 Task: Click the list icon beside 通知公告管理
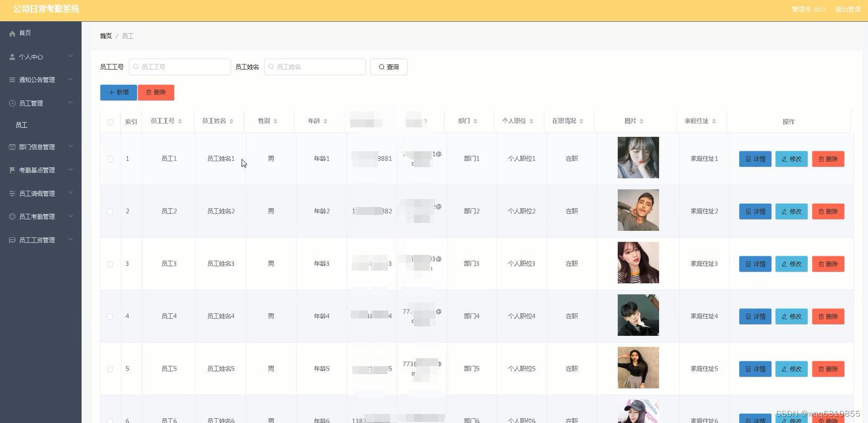click(12, 80)
